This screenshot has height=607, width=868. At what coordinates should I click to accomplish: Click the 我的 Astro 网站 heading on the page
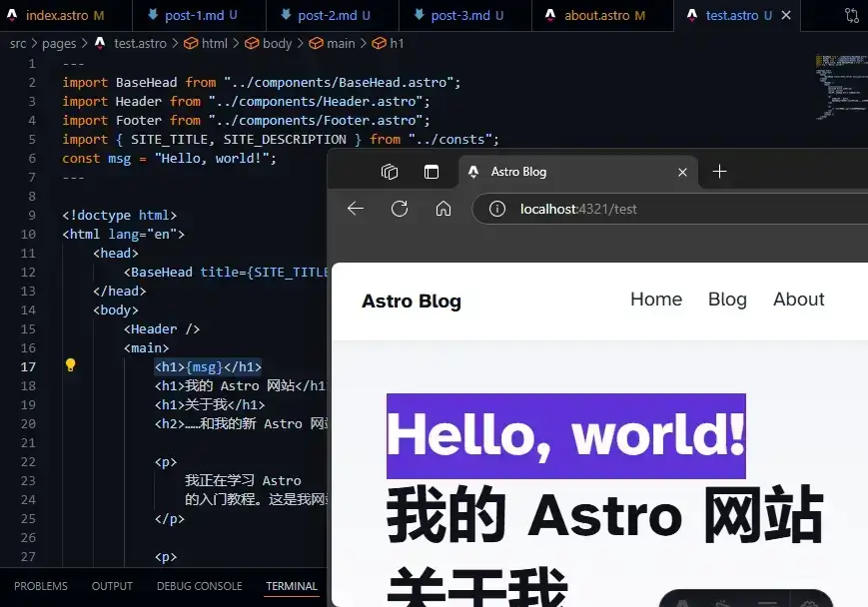605,516
